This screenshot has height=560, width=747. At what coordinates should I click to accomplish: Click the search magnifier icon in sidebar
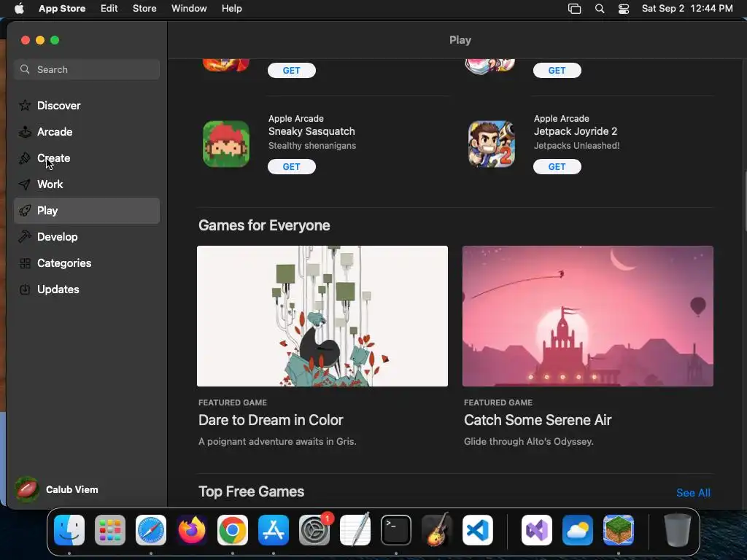pos(25,69)
